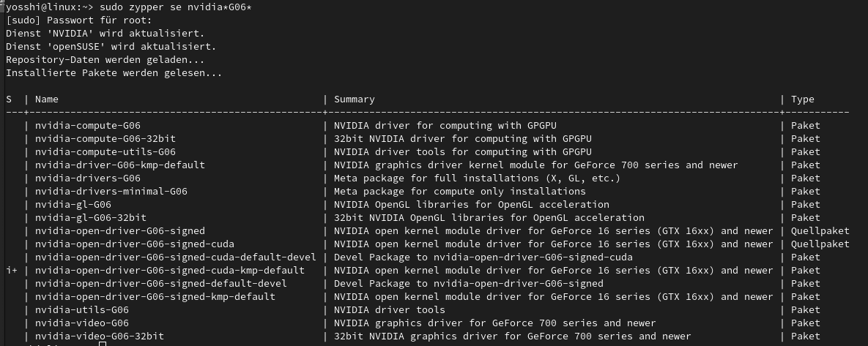Click 'Installierte Pakete werden gelesen...' line
868x346 pixels.
[114, 73]
